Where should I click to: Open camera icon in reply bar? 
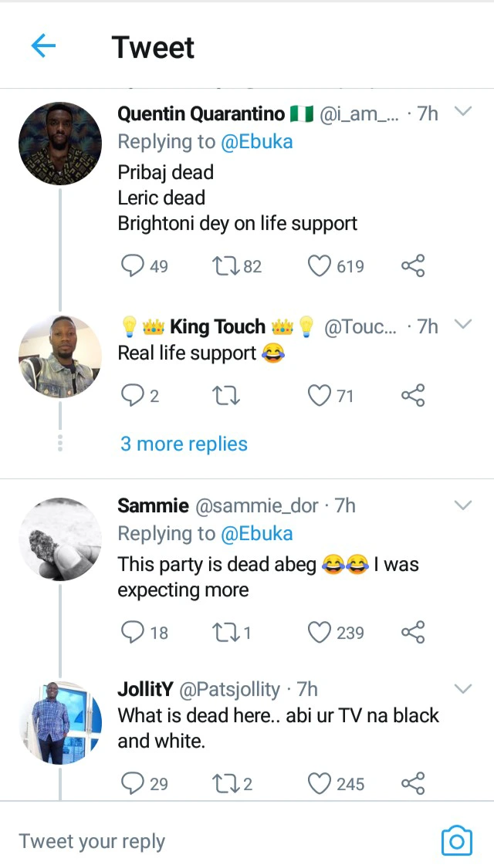[456, 840]
